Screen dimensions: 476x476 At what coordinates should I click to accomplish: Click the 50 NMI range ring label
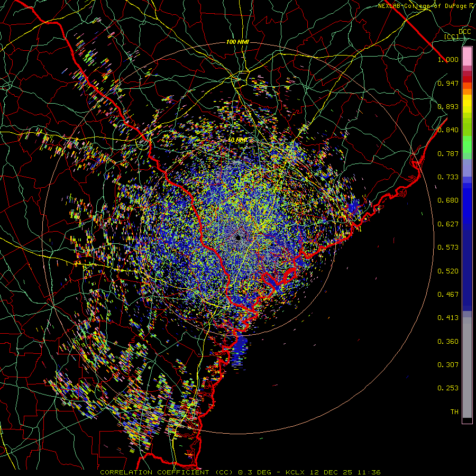(237, 140)
